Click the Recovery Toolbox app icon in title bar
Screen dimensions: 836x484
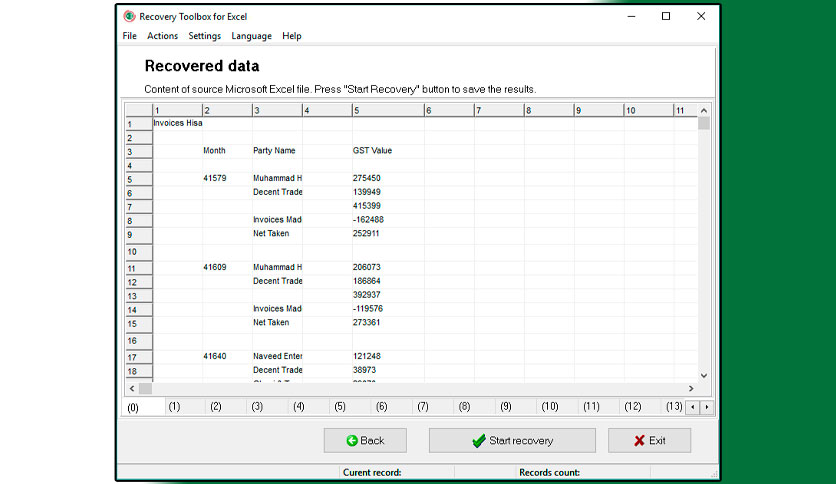point(129,17)
